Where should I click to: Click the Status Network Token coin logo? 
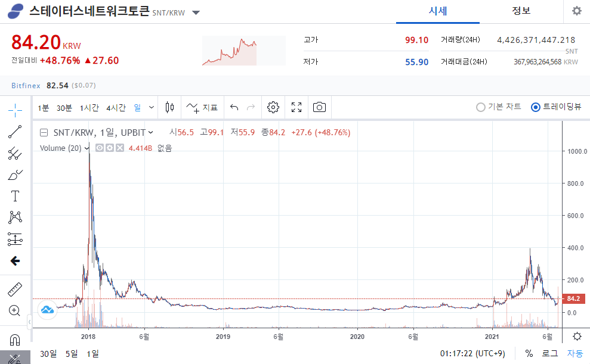coord(16,11)
